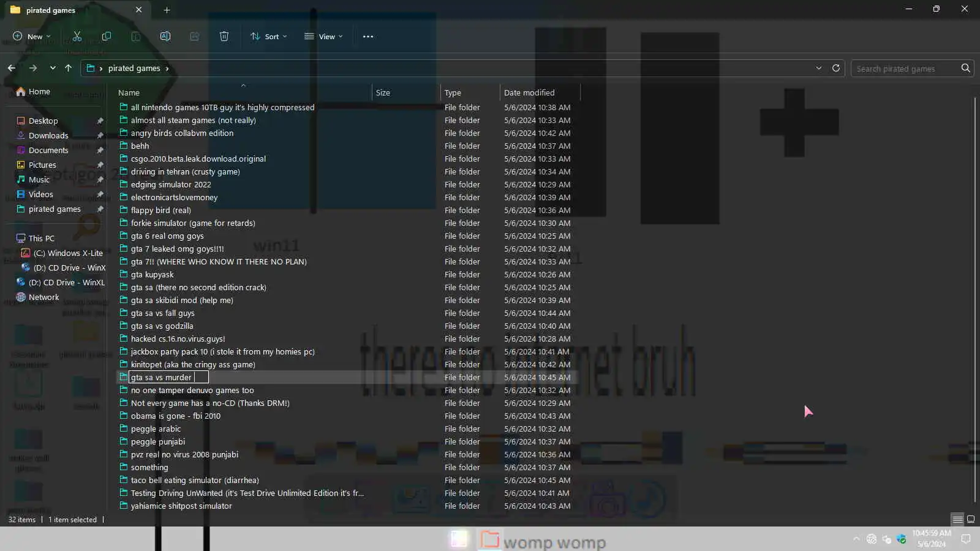Viewport: 980px width, 551px height.
Task: Open the Sort options dropdown
Action: click(269, 36)
